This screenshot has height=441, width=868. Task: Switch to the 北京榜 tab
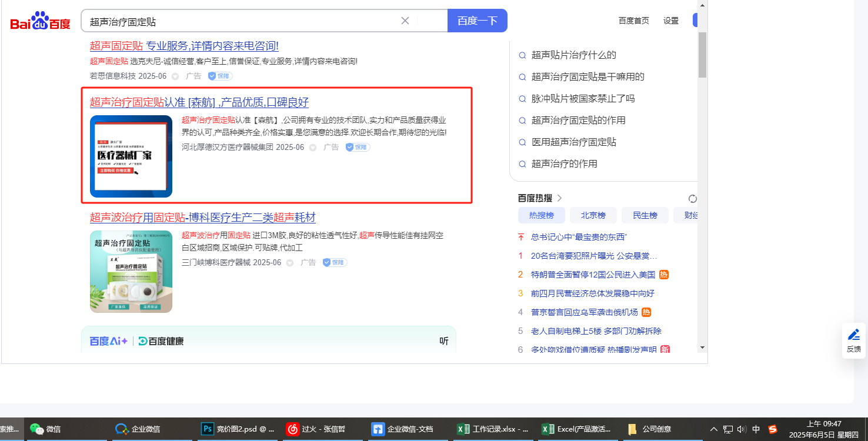coord(592,215)
